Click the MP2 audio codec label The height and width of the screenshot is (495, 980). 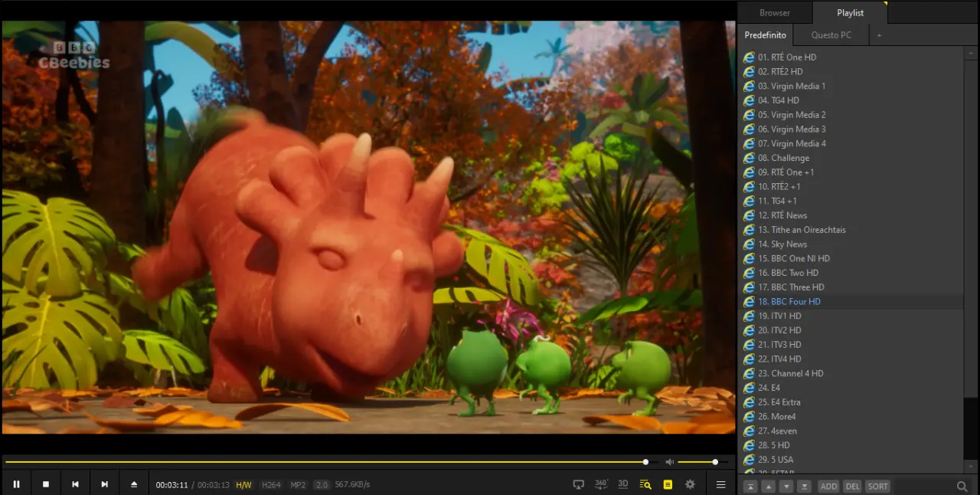click(298, 485)
